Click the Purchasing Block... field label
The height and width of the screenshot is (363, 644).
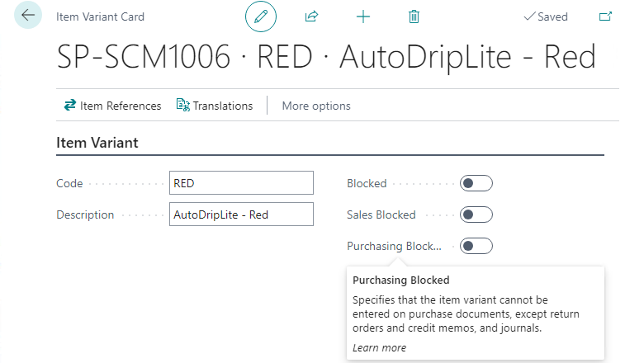point(394,246)
